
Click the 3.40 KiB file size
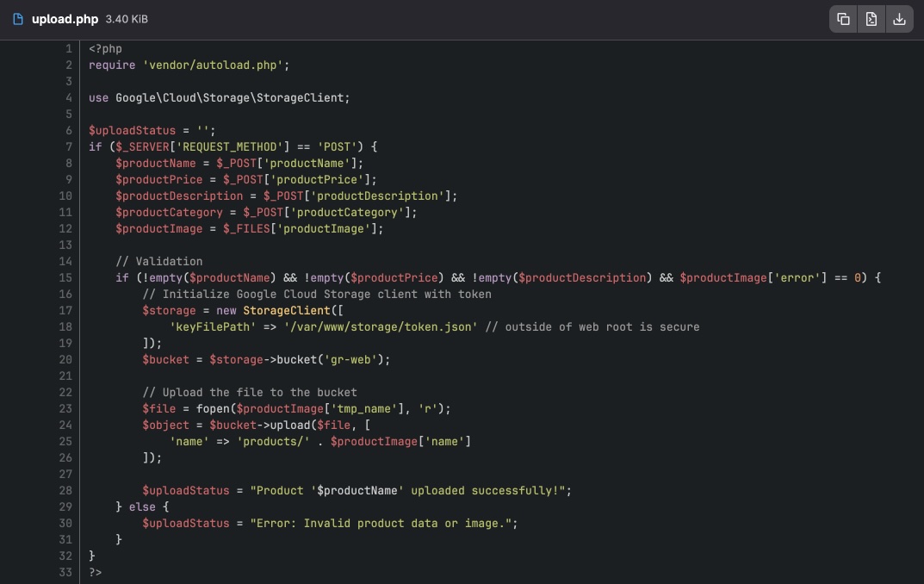pyautogui.click(x=127, y=19)
